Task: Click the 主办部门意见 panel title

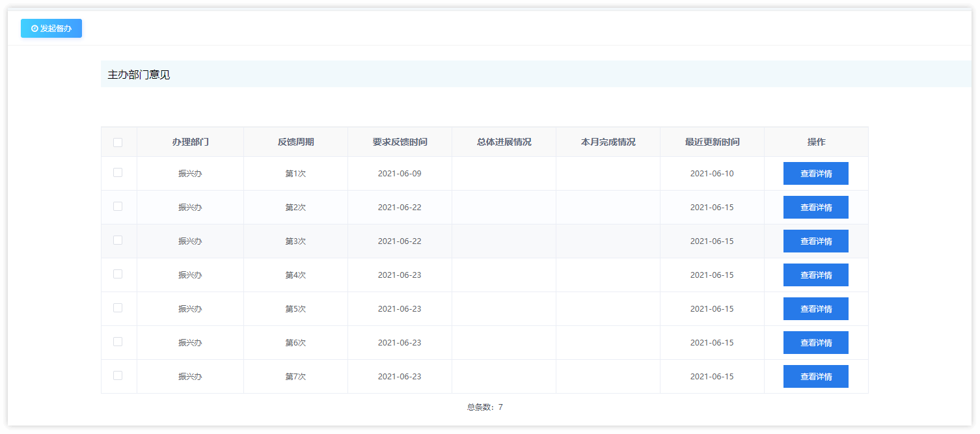Action: [138, 74]
